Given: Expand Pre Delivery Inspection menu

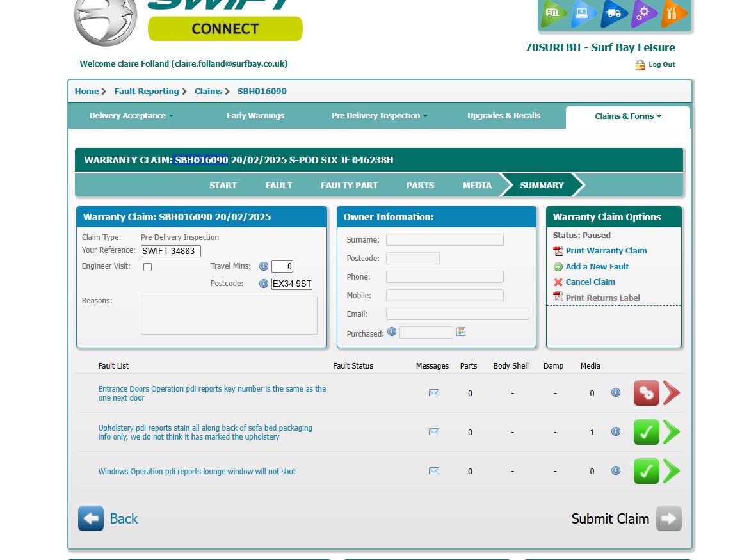Looking at the screenshot, I should 380,116.
